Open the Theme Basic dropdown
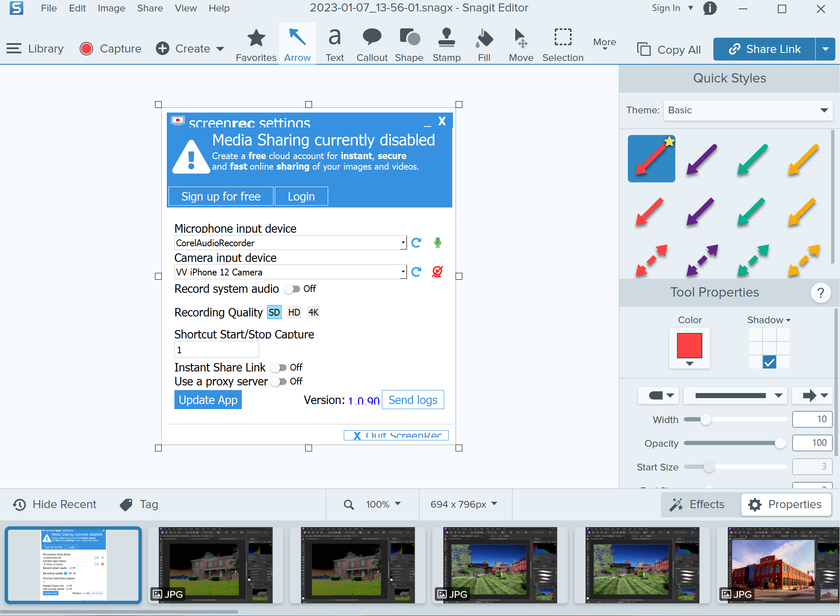840x616 pixels. [748, 110]
